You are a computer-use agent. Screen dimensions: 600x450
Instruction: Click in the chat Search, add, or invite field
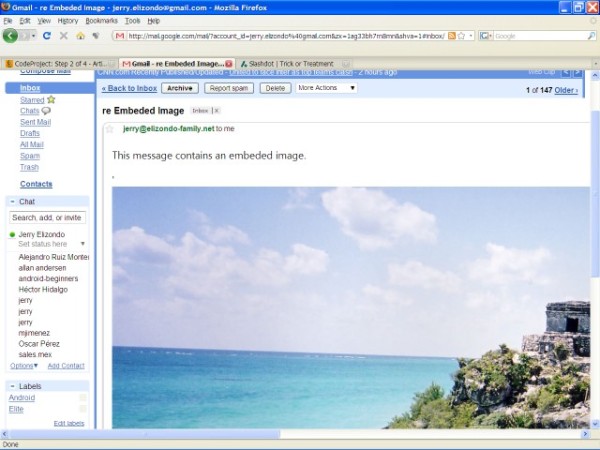click(47, 217)
